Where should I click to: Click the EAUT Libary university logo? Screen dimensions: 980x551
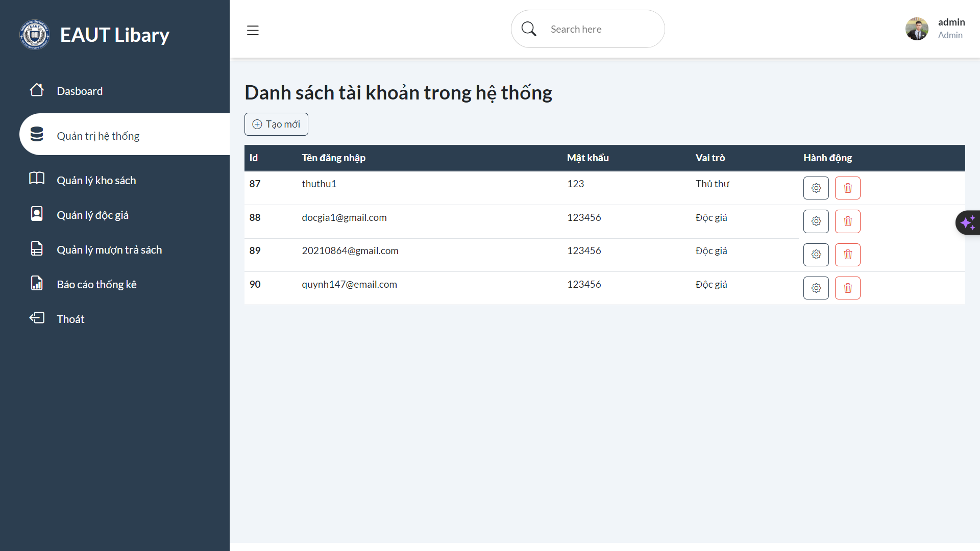34,34
